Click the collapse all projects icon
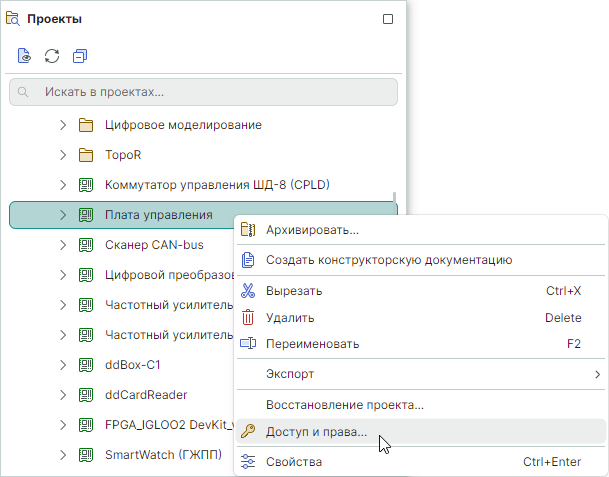This screenshot has width=609, height=477. 80,56
